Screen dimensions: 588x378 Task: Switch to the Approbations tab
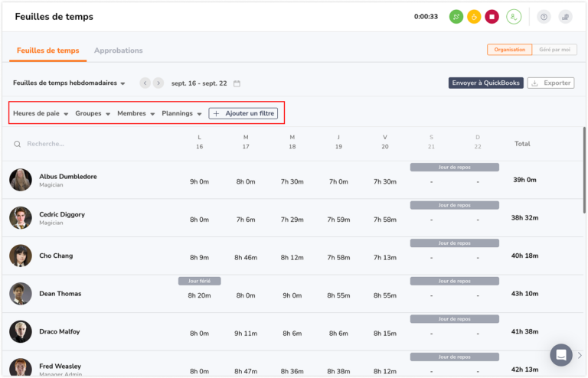point(118,51)
